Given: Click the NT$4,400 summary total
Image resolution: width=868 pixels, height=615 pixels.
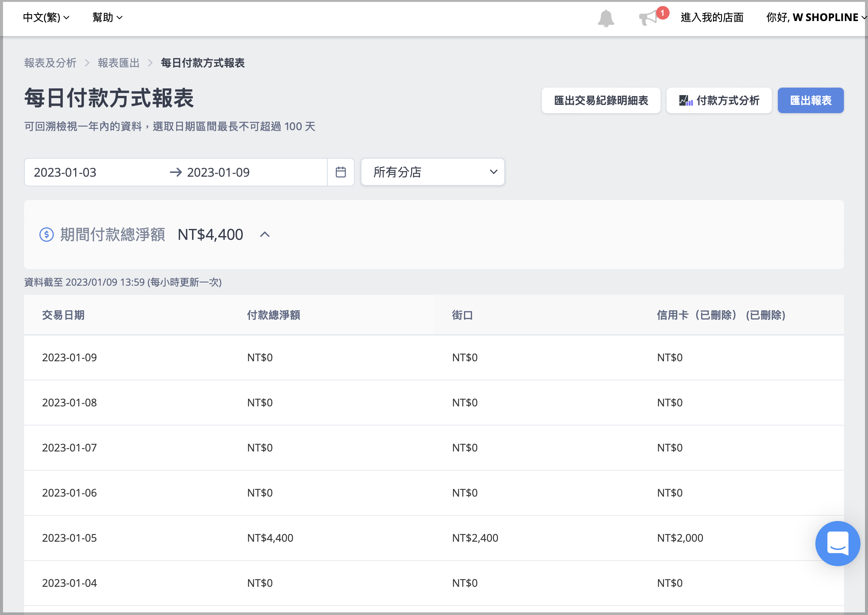Looking at the screenshot, I should click(x=210, y=235).
